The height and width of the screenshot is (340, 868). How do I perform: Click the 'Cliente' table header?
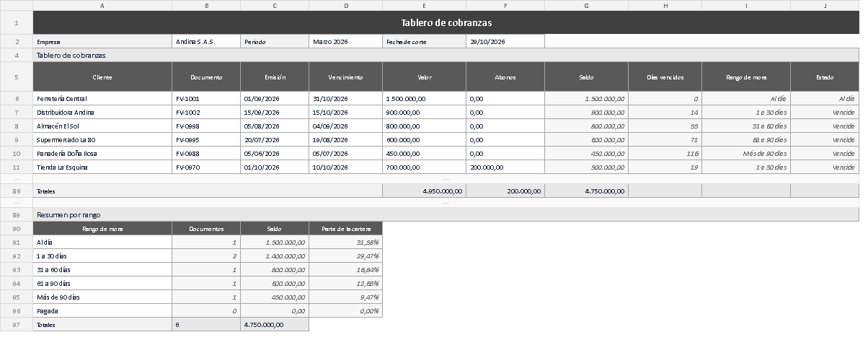click(102, 77)
